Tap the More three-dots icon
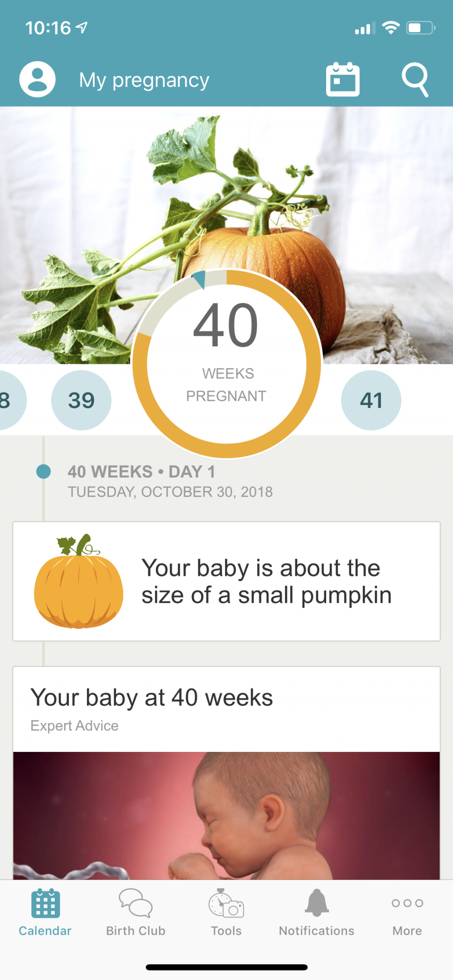453x980 pixels. tap(407, 903)
